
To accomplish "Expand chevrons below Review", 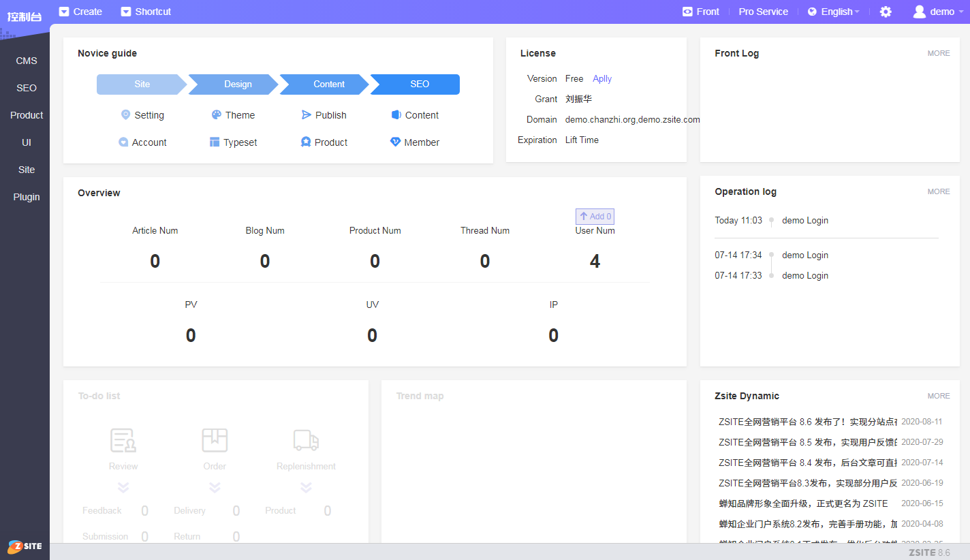I will point(123,488).
